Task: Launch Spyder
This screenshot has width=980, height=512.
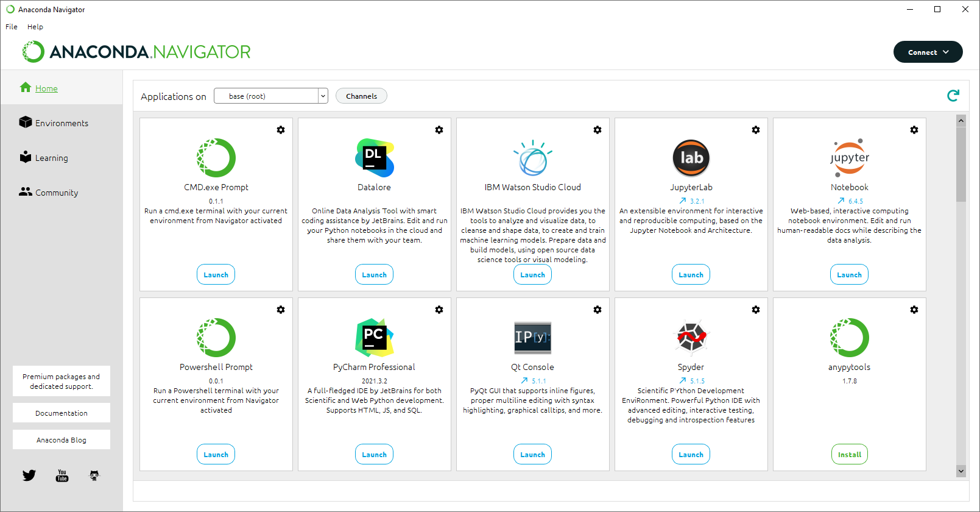Action: click(691, 454)
